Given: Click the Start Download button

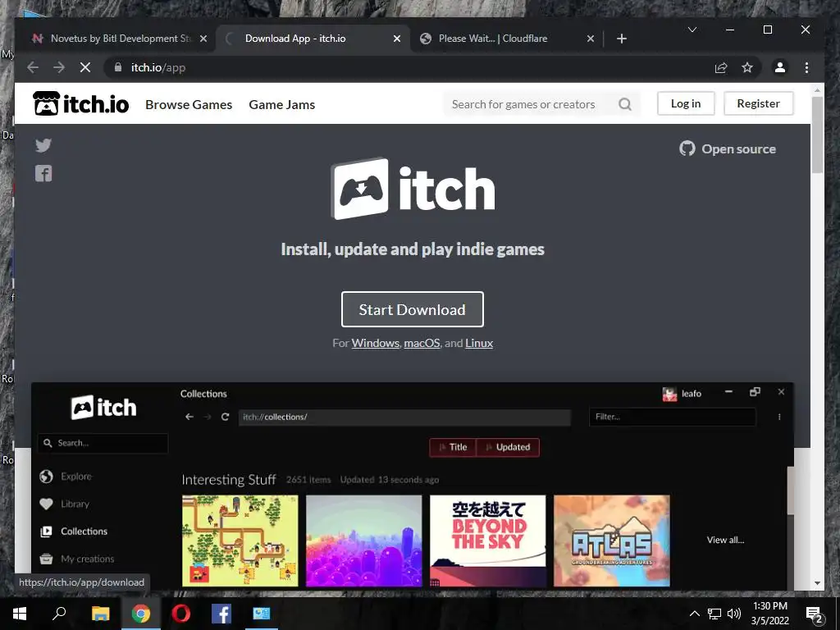Looking at the screenshot, I should coord(412,309).
